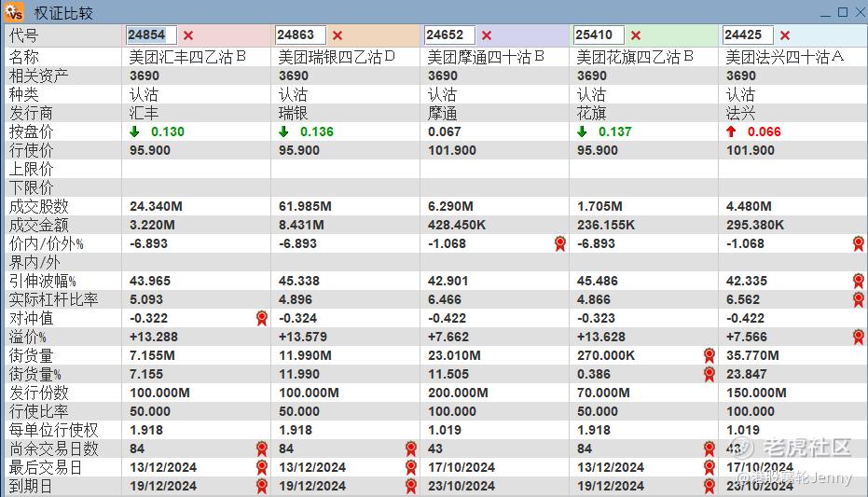
Task: Click the 24652 last trading date 17/10/2024
Action: pyautogui.click(x=462, y=467)
